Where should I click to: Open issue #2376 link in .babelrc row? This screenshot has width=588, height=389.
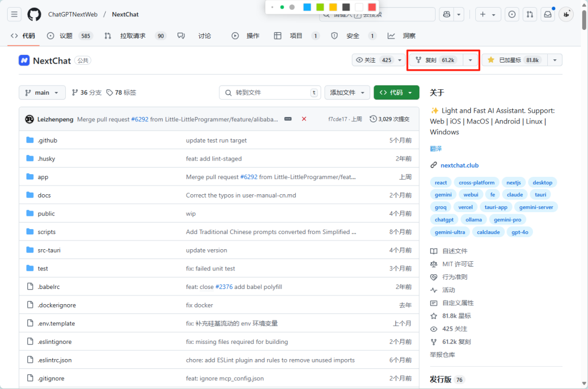coord(224,287)
